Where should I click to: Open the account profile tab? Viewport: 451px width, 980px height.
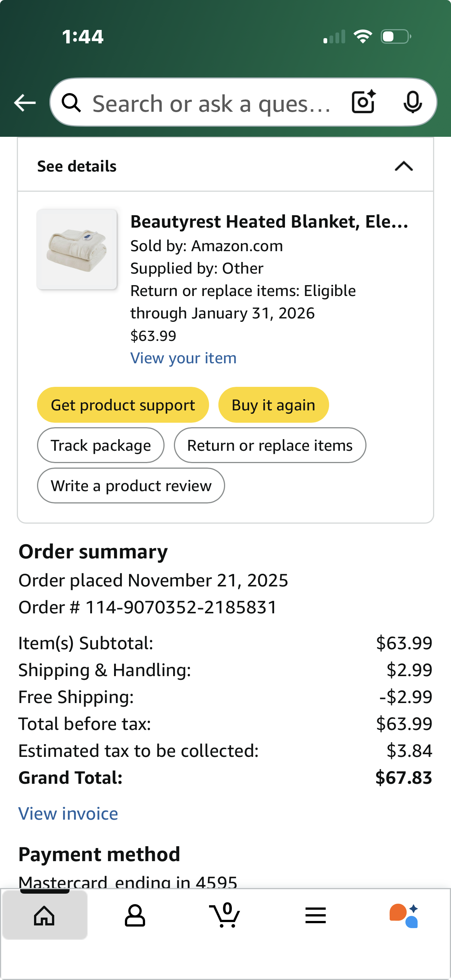point(135,915)
